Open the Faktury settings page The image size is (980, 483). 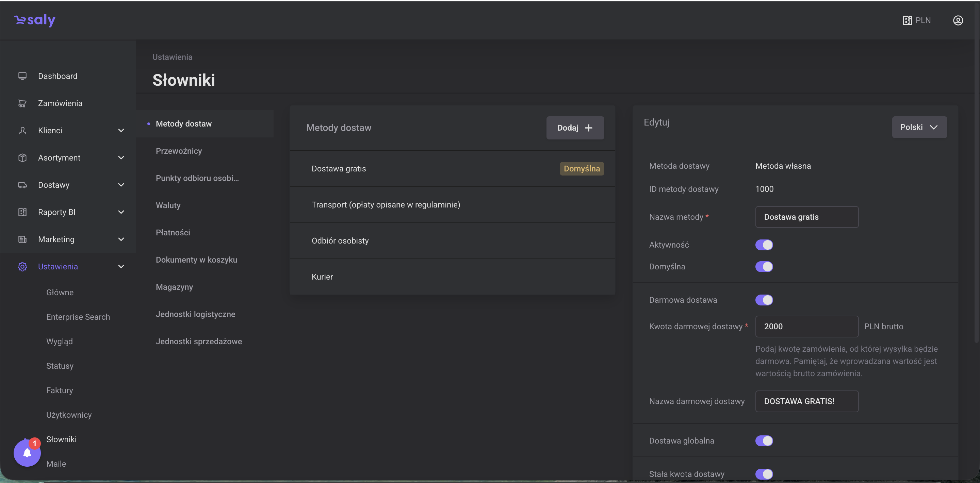coord(59,390)
